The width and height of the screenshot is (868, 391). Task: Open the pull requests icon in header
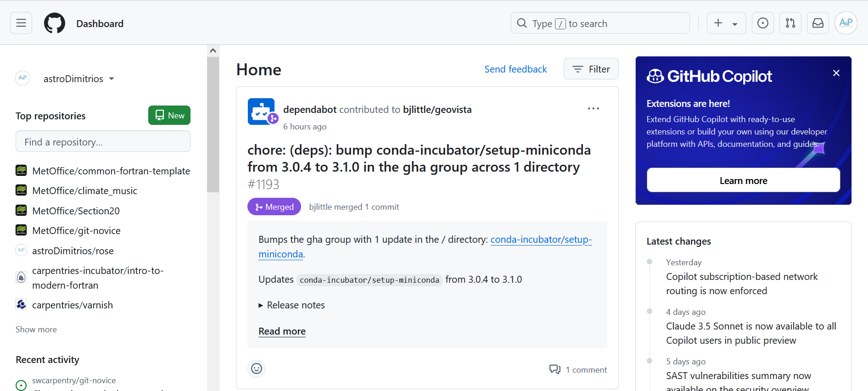click(790, 23)
